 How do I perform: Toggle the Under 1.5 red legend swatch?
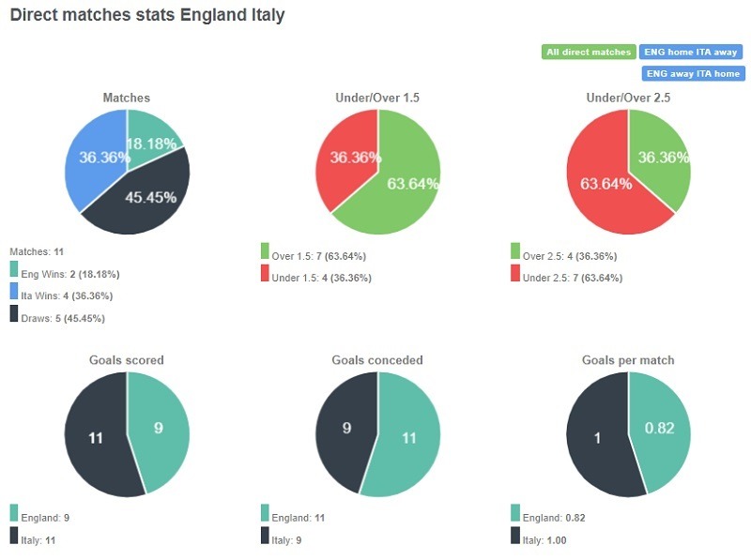(265, 274)
